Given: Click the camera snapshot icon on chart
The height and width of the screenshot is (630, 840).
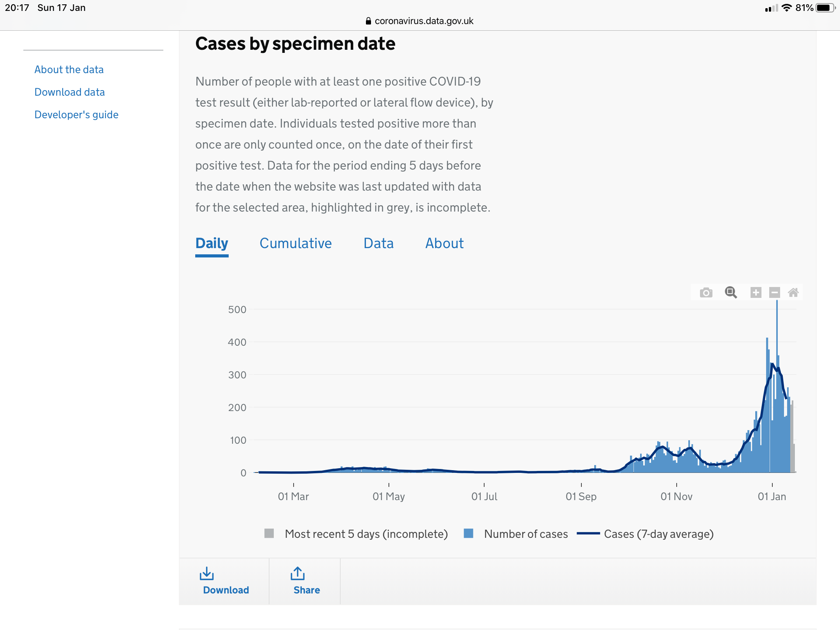Looking at the screenshot, I should (x=706, y=292).
